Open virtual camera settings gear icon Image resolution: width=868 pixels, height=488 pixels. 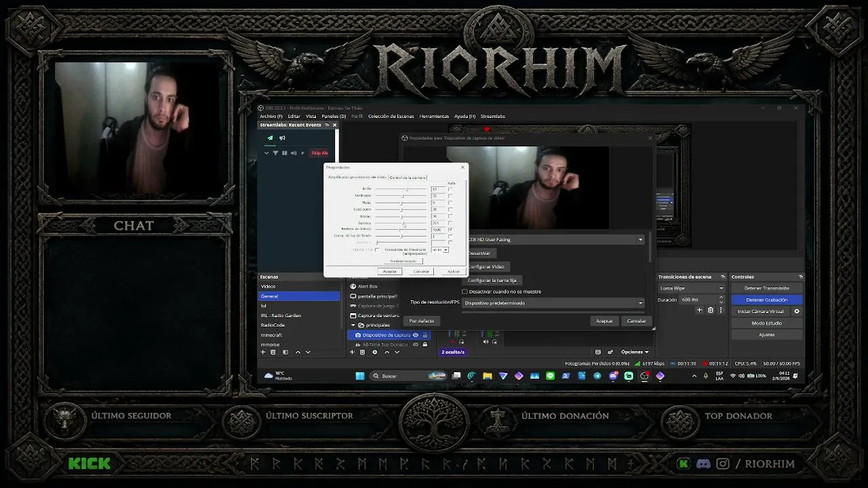click(797, 312)
